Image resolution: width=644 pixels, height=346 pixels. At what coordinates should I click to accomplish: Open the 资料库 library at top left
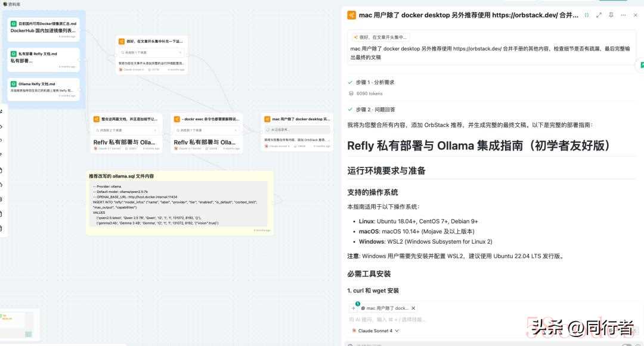pyautogui.click(x=12, y=4)
